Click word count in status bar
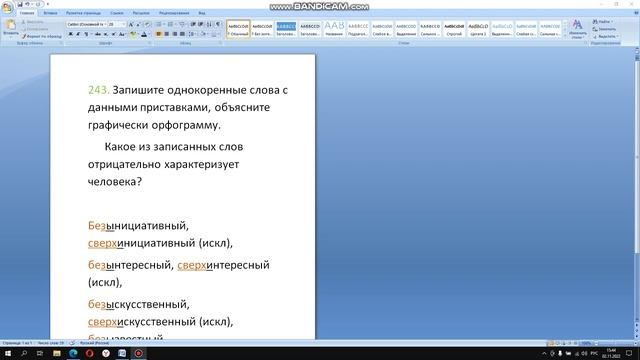The height and width of the screenshot is (360, 640). click(x=51, y=343)
